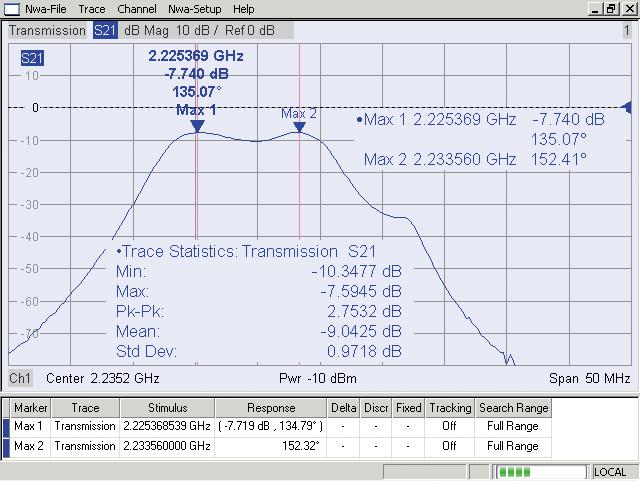640x481 pixels.
Task: Edit the Max 1 stimulus frequency cell
Action: [x=167, y=426]
